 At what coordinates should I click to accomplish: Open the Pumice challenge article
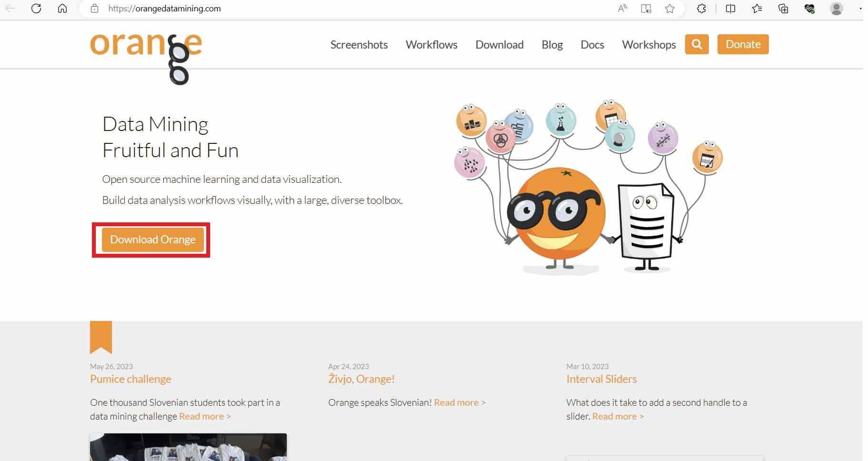(131, 379)
